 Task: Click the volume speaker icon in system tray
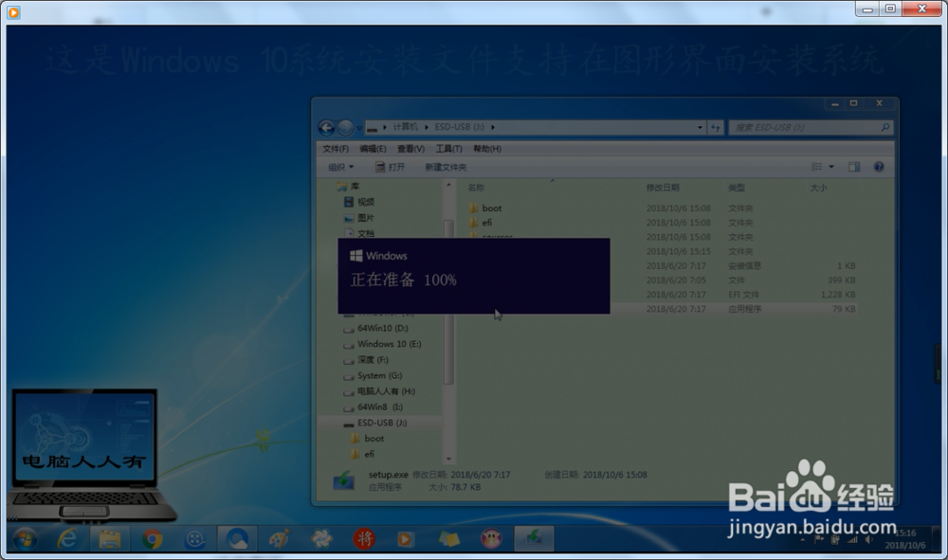(868, 539)
